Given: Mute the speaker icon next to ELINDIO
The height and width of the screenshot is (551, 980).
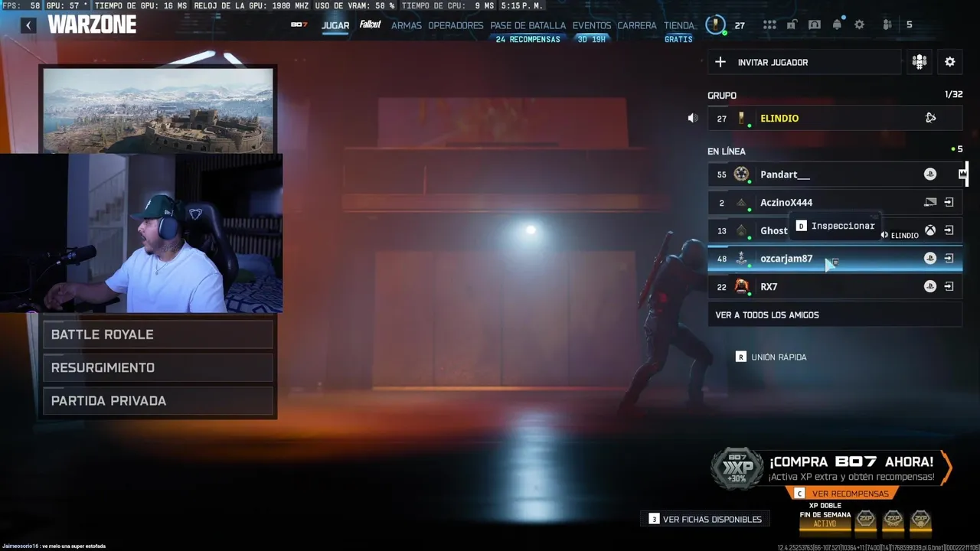Looking at the screenshot, I should click(693, 118).
